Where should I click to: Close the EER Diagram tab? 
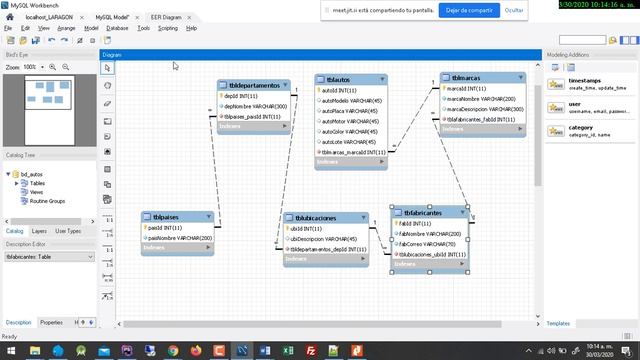pyautogui.click(x=189, y=17)
